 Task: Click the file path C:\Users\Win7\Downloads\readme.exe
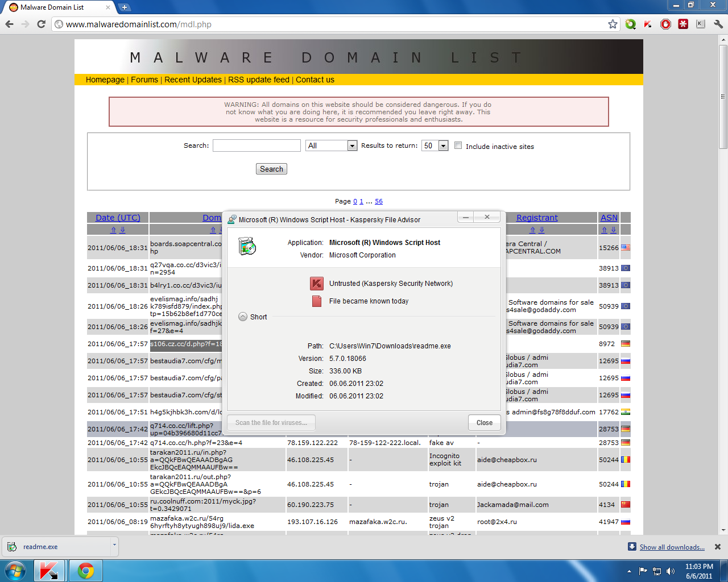390,346
